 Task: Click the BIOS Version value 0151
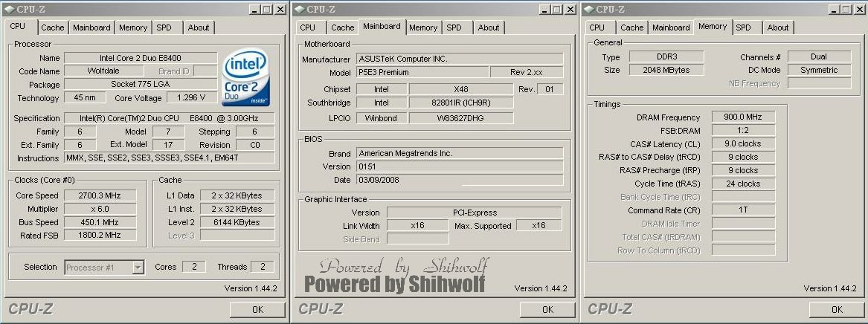tap(460, 166)
